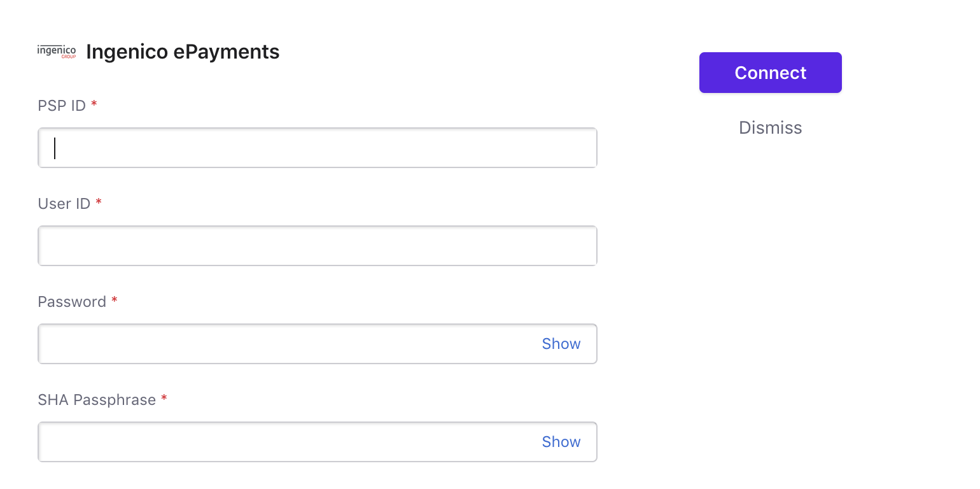Reveal the SHA Passphrase value

[x=561, y=442]
